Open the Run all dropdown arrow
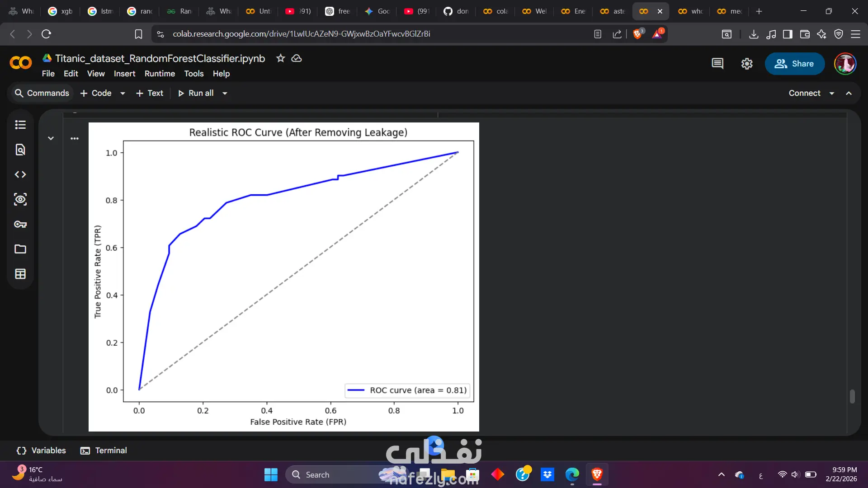 (x=225, y=94)
